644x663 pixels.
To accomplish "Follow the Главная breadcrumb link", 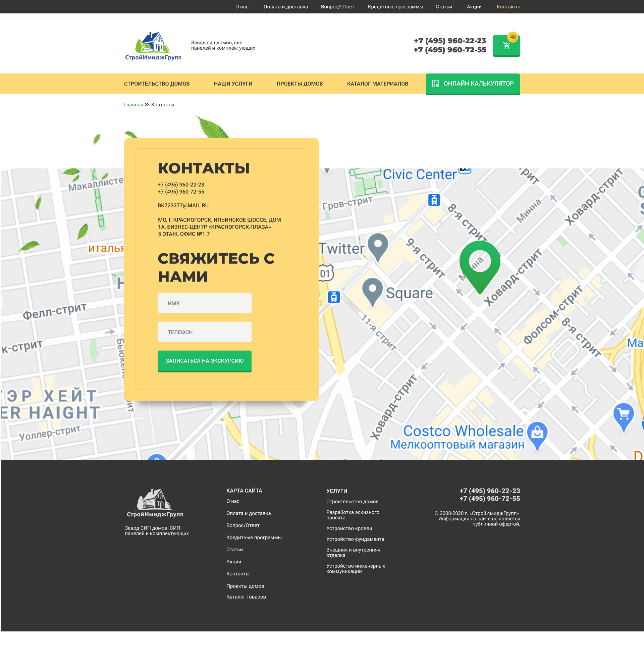I will pos(133,105).
